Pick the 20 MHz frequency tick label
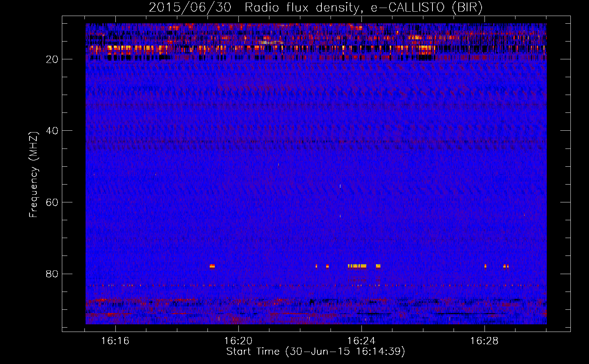The image size is (589, 364). pos(52,59)
